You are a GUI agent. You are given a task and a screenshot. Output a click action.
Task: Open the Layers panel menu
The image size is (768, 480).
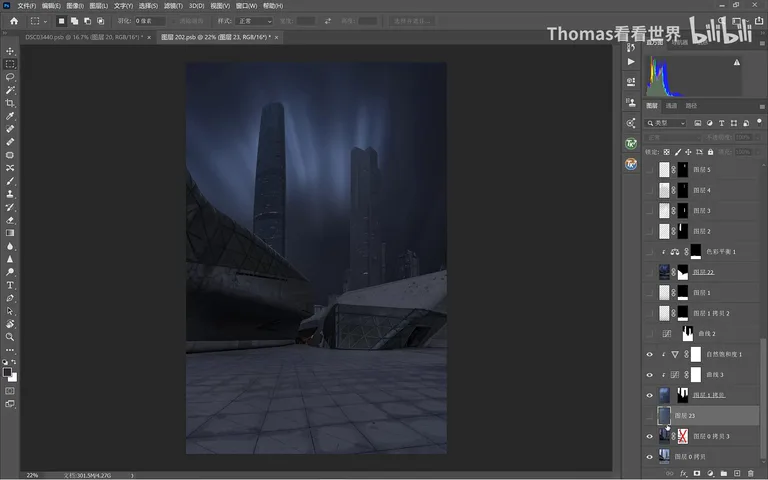tap(762, 106)
